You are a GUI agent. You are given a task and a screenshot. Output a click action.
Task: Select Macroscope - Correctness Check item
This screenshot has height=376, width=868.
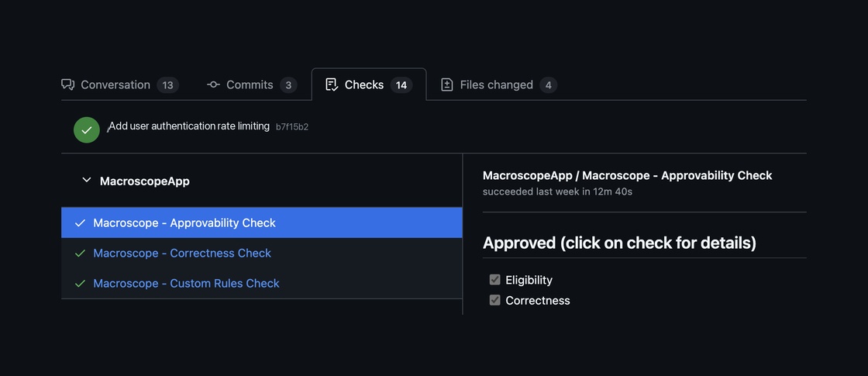(x=182, y=254)
